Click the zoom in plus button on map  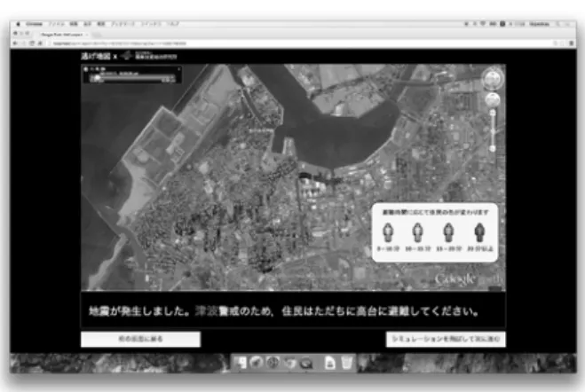[493, 113]
